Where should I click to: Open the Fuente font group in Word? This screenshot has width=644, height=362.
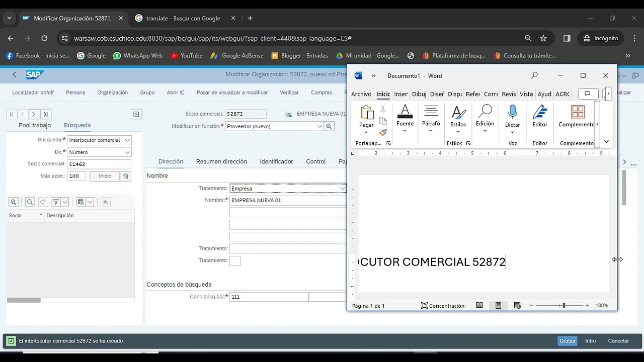(x=405, y=119)
